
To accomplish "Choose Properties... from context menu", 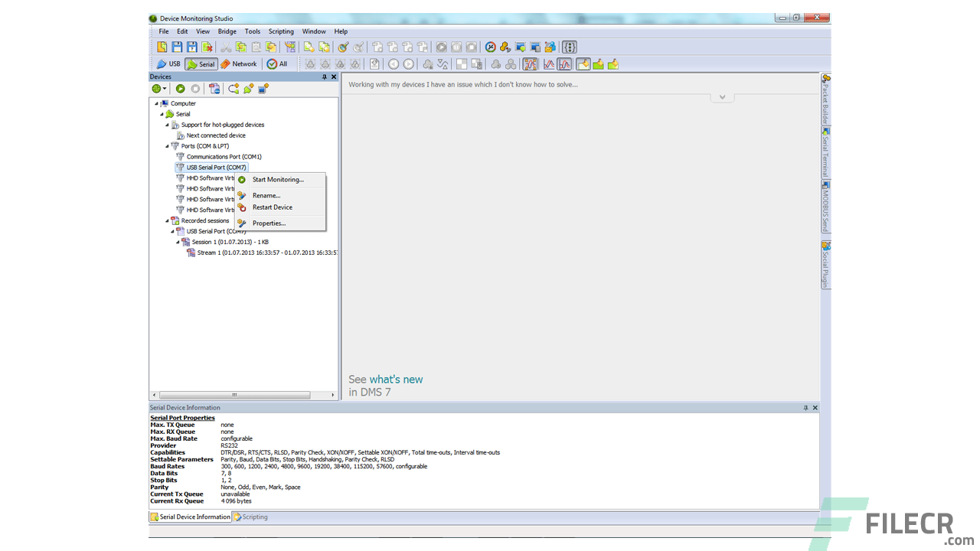I will click(280, 223).
